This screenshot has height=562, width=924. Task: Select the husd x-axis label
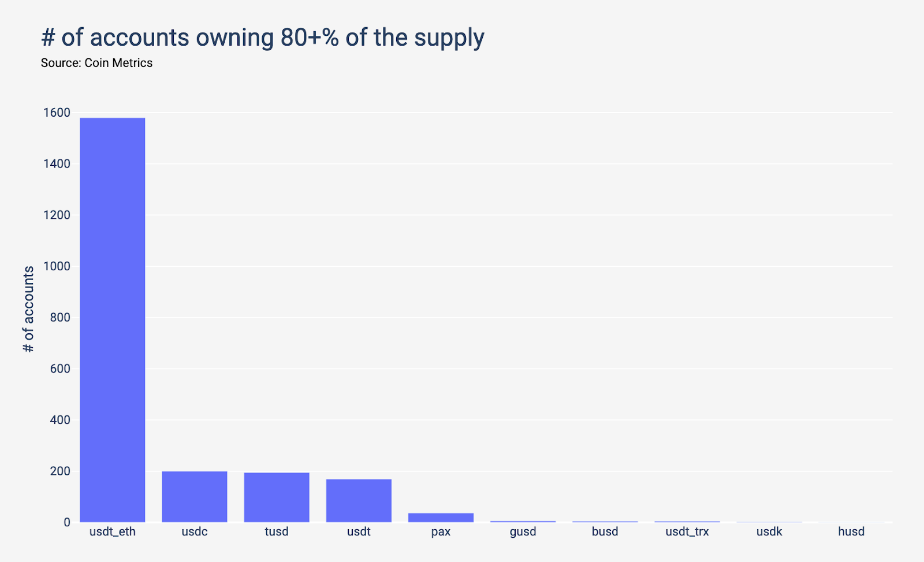coord(851,532)
